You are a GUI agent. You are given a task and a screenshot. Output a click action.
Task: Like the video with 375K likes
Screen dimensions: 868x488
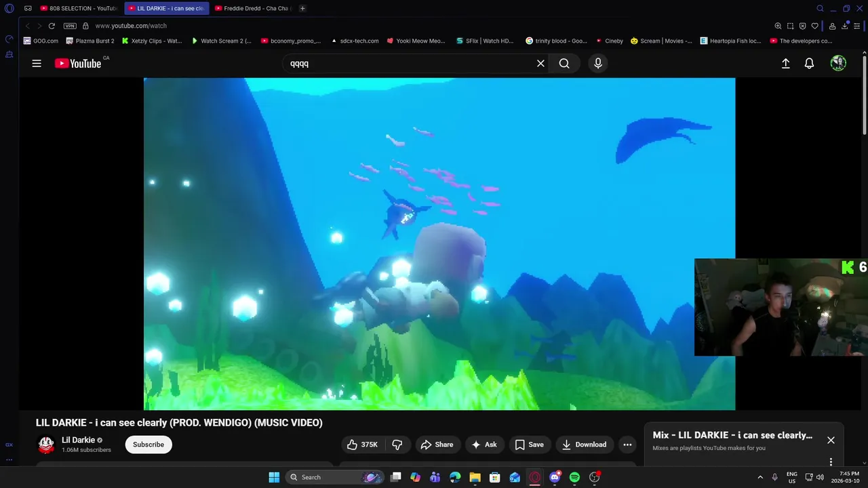[363, 445]
